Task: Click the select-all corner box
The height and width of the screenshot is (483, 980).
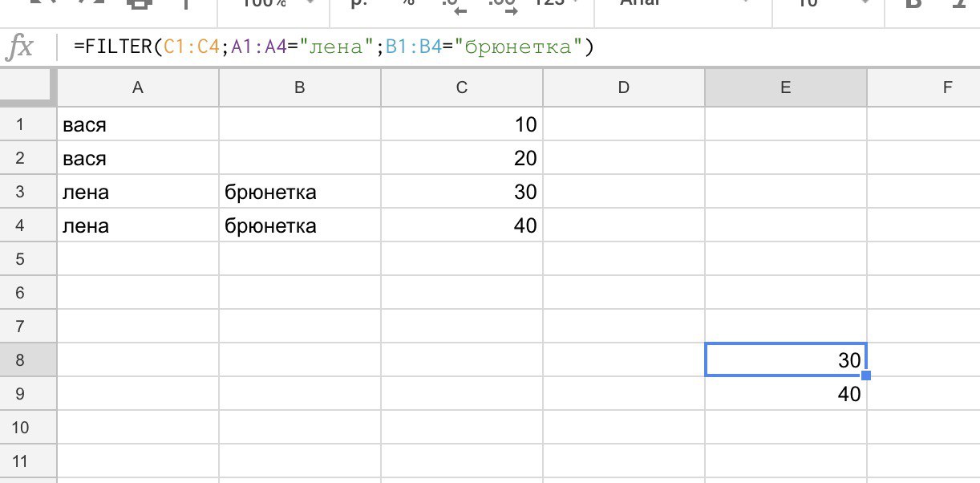Action: click(28, 87)
